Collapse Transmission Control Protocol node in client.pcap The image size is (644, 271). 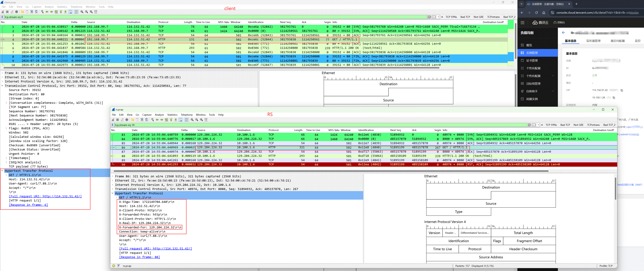click(x=2, y=86)
